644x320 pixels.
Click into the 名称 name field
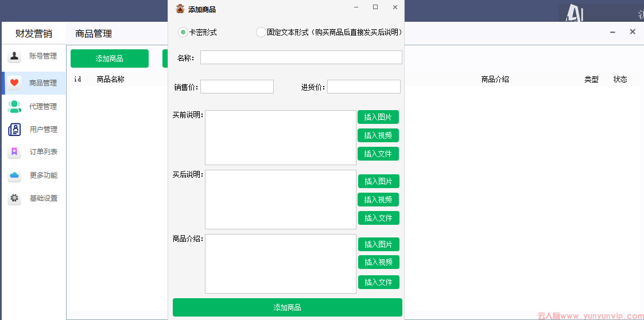(x=301, y=57)
